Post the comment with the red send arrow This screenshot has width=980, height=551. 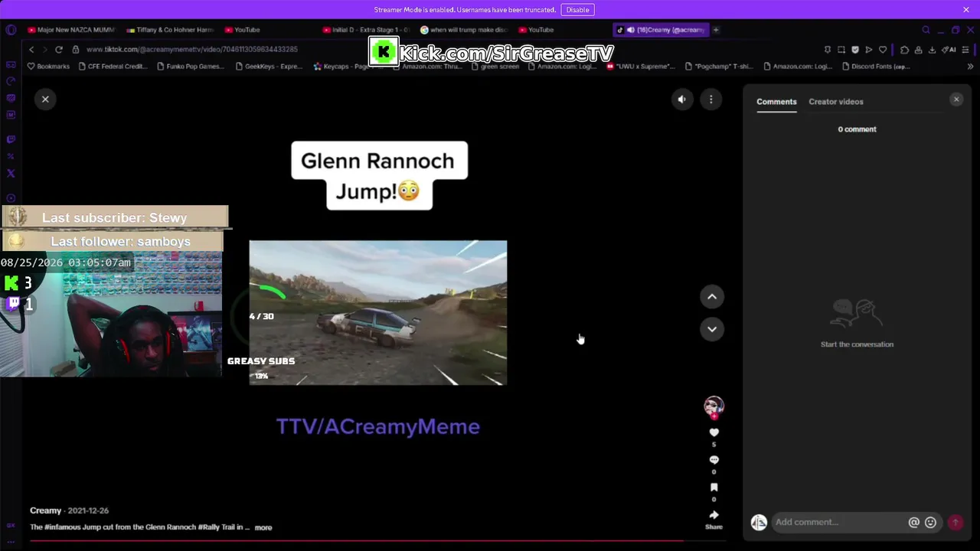click(x=955, y=522)
